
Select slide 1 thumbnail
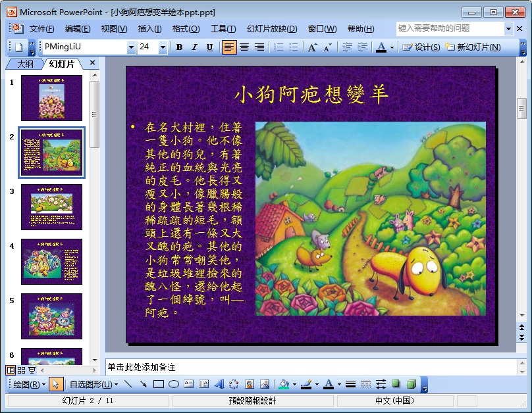tap(51, 98)
